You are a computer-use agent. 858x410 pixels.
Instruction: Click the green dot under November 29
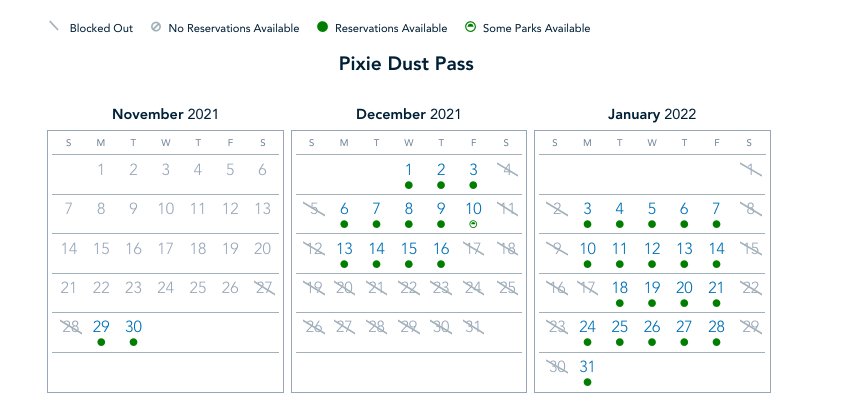[101, 342]
